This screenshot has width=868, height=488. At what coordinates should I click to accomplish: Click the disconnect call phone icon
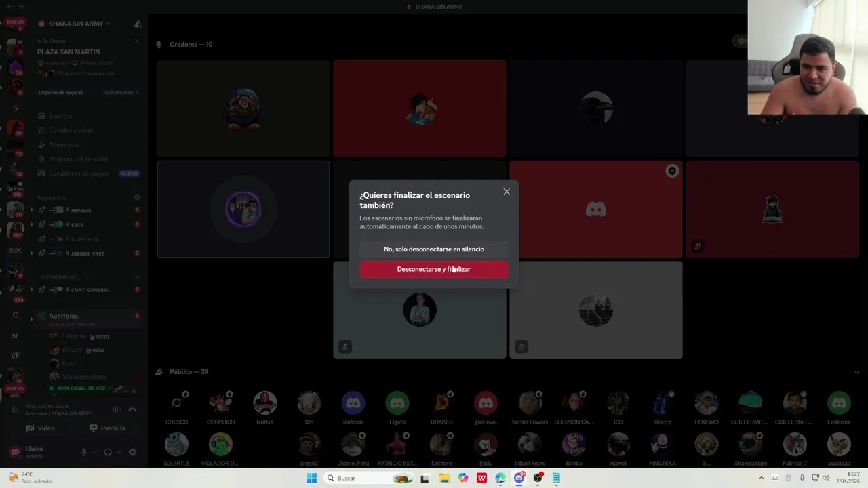coord(132,409)
